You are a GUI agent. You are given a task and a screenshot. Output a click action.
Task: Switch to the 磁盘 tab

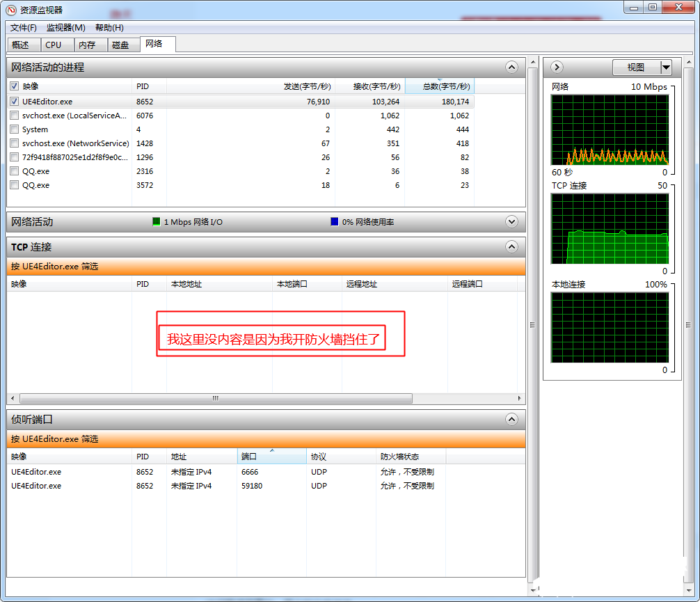pyautogui.click(x=124, y=45)
